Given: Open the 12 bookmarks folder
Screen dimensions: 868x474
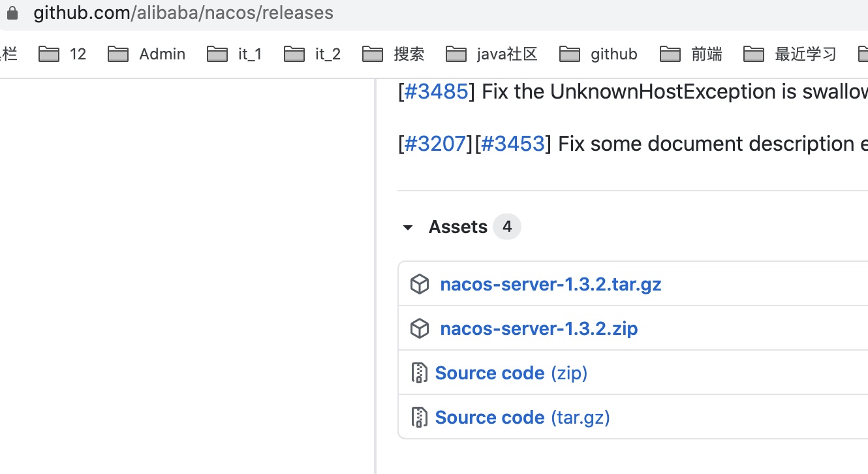Looking at the screenshot, I should click(63, 54).
